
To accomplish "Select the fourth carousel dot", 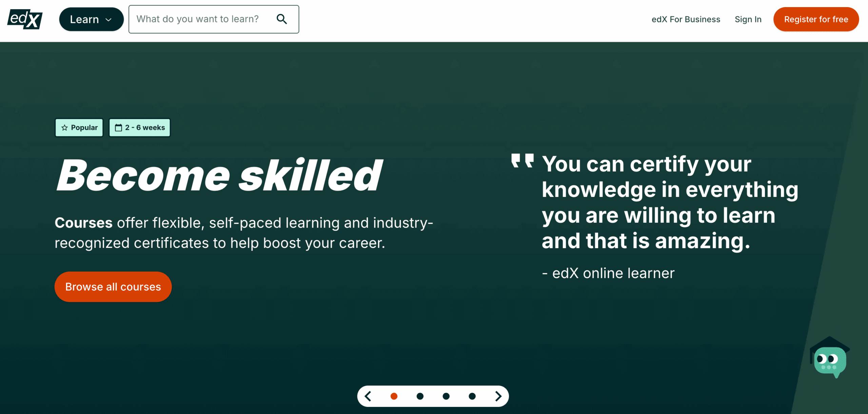I will coord(472,396).
